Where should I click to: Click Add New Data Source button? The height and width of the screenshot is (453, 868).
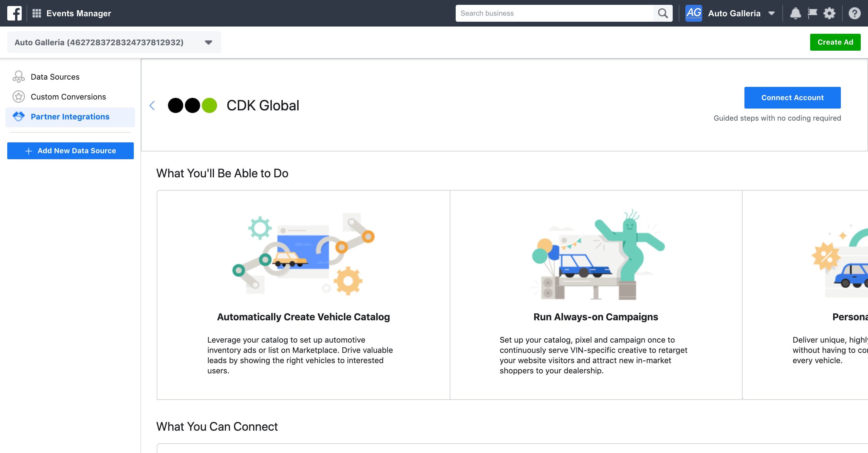(71, 150)
